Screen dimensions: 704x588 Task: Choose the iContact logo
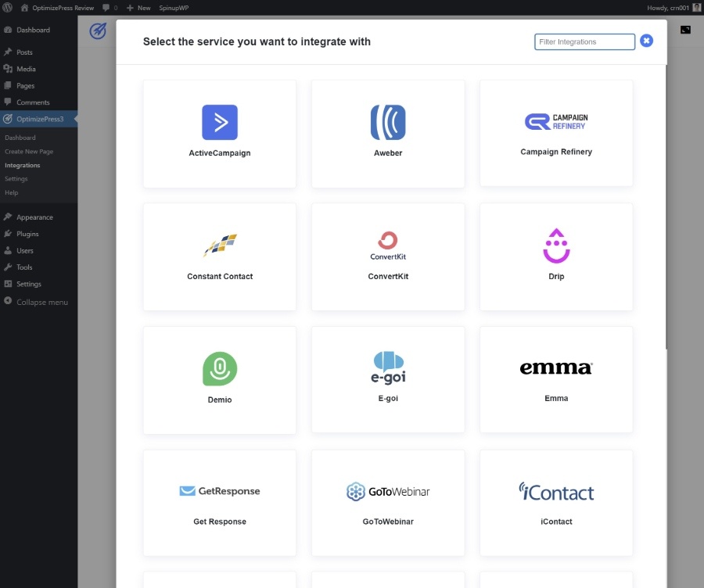(x=556, y=492)
